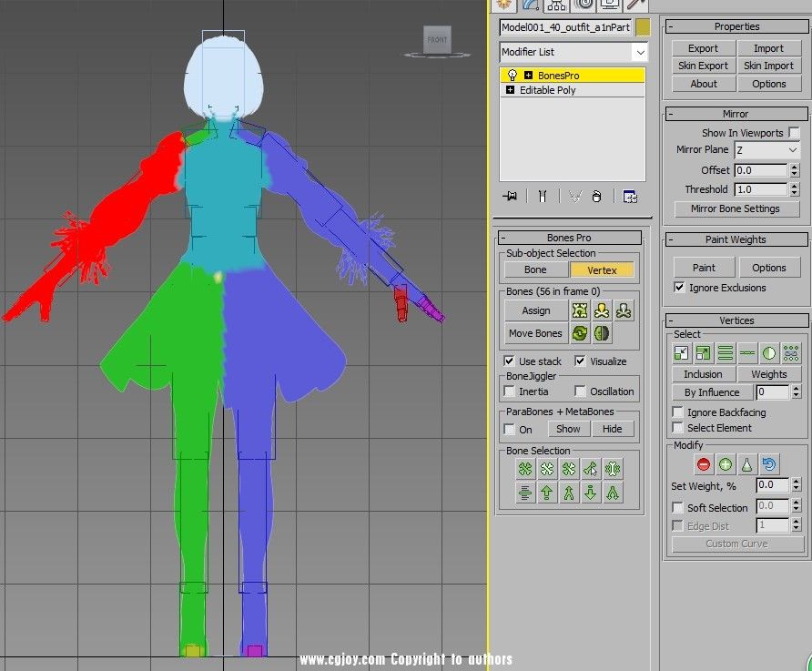Viewport: 812px width, 671px height.
Task: Click the shrink selection icon in Vertices Select
Action: click(x=682, y=353)
